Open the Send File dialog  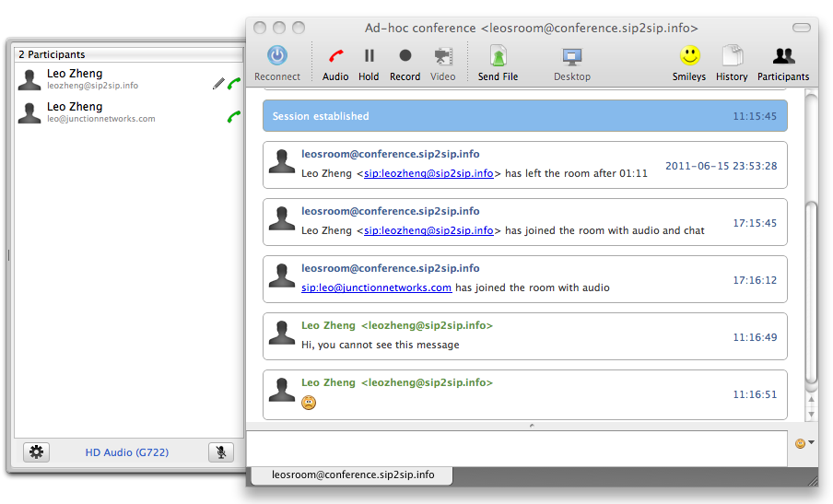coord(498,57)
